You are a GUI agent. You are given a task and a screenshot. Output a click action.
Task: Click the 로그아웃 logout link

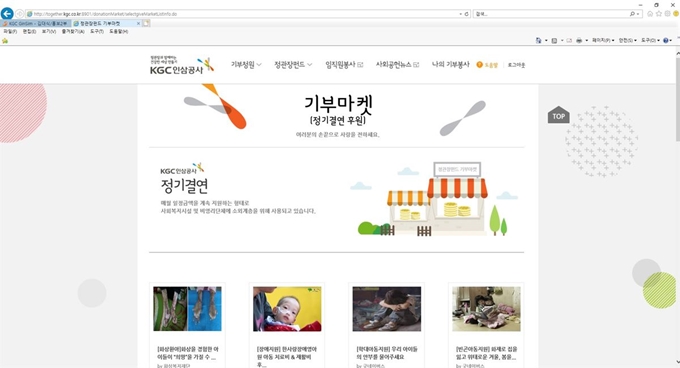(x=516, y=65)
